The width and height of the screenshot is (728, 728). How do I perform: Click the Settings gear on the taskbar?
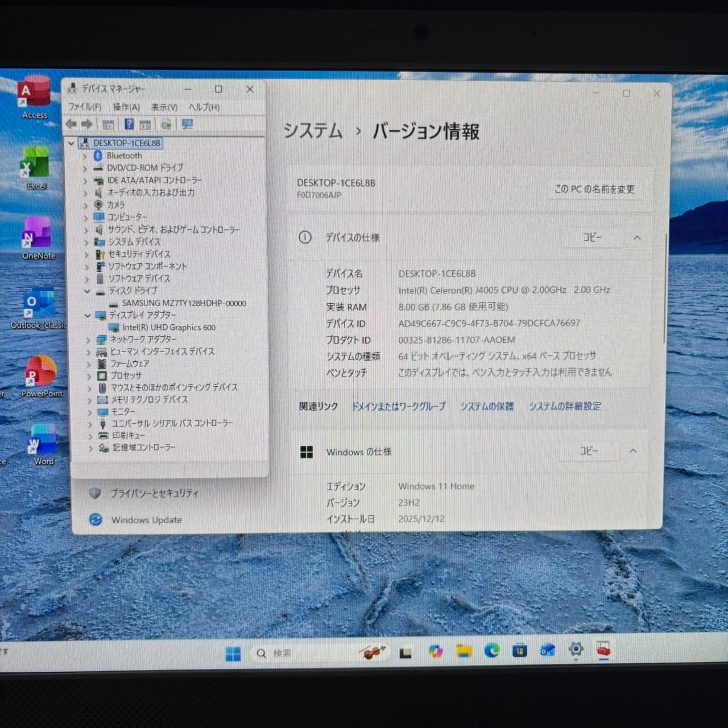pyautogui.click(x=576, y=650)
